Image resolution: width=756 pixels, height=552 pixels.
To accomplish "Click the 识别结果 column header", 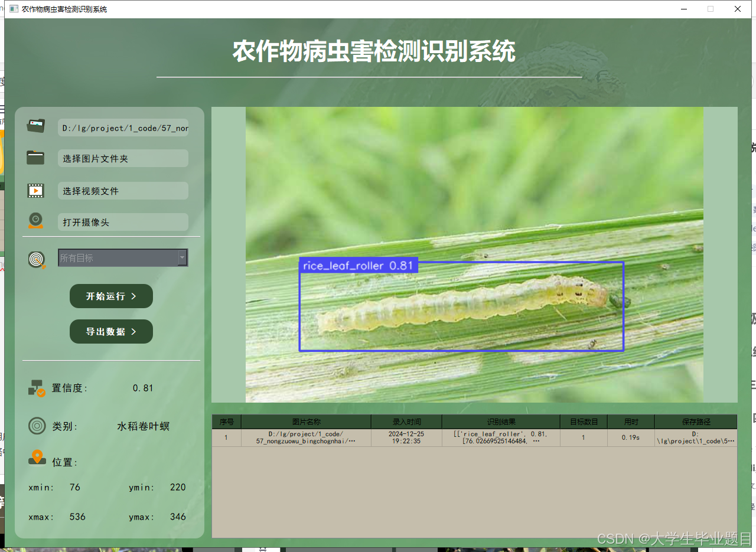I will 501,422.
